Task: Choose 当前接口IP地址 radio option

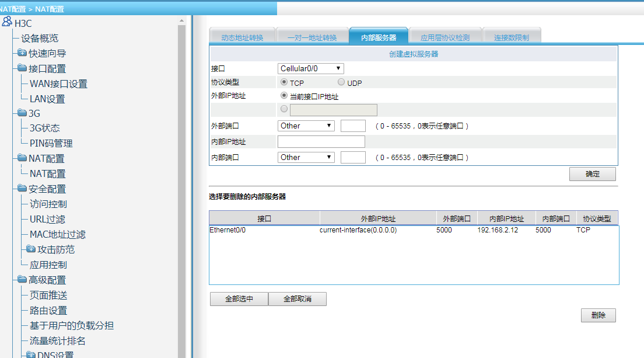Action: pos(284,95)
